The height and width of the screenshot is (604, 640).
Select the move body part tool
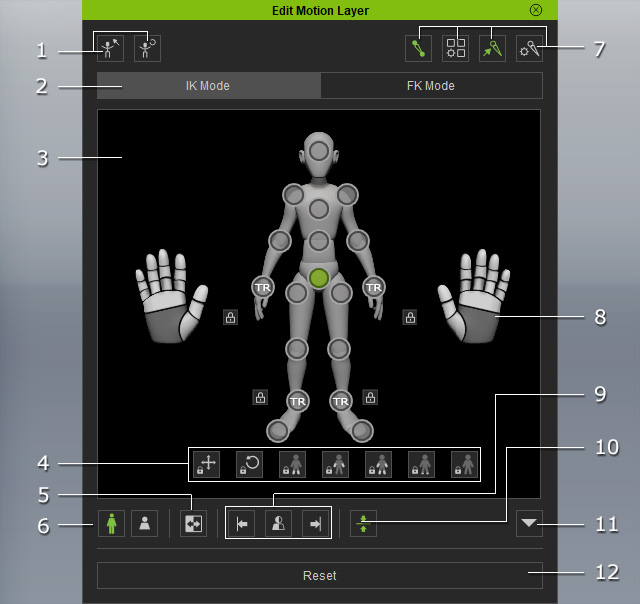pos(111,49)
